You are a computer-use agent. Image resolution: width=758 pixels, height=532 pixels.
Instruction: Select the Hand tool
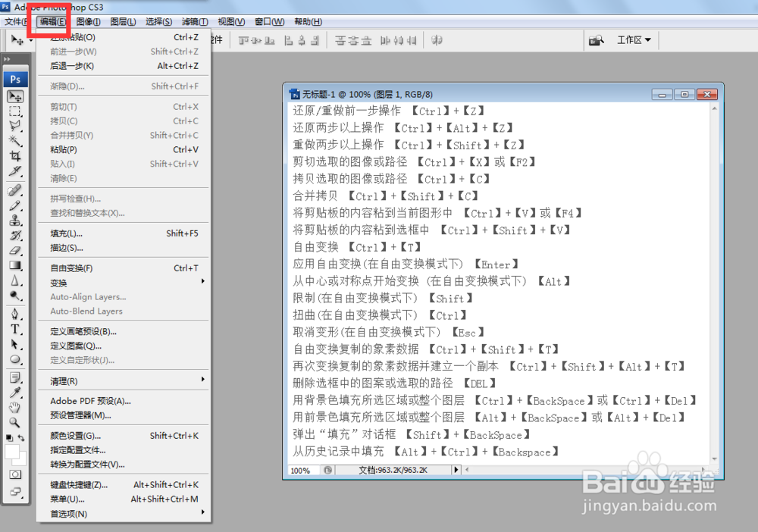pos(15,407)
